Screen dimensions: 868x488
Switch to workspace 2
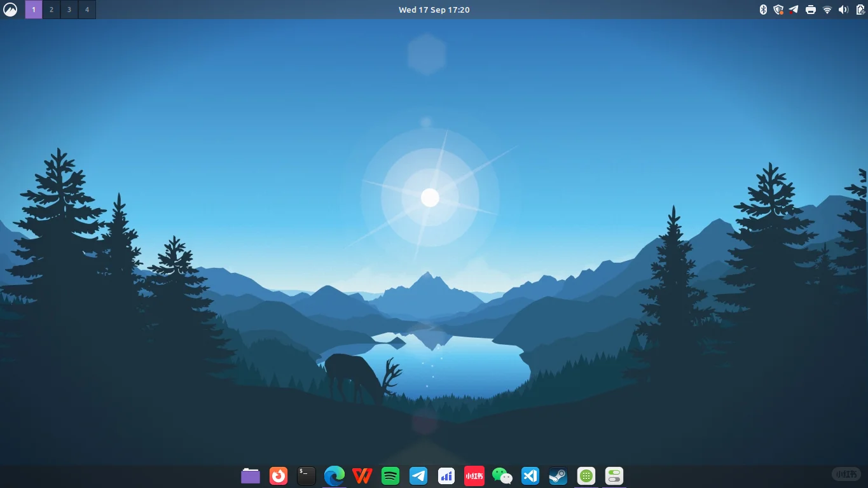pos(51,10)
